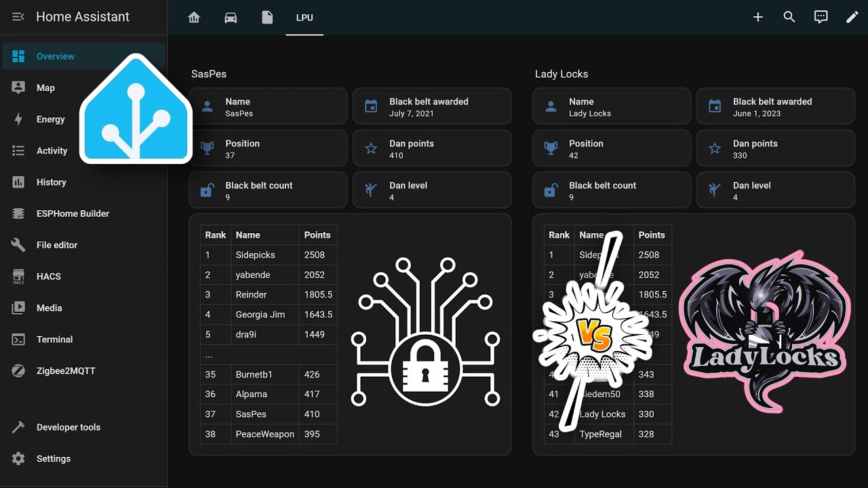
Task: Open the Lady Locks Name card
Action: coord(612,106)
